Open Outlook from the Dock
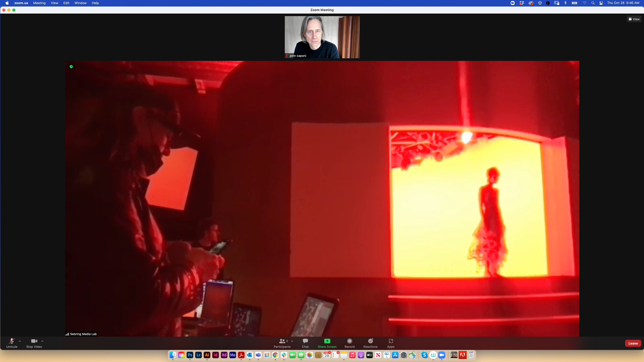The height and width of the screenshot is (362, 644). coord(250,355)
